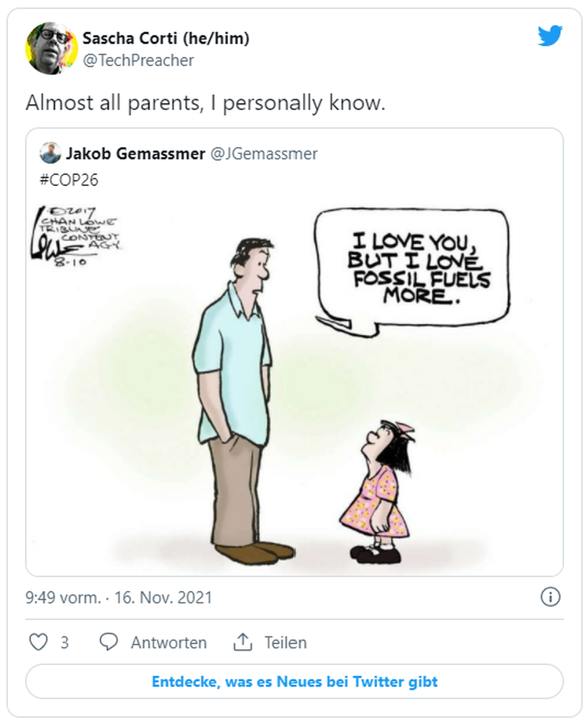Click Entdecke, was es Neues bei Twitter gibt

pyautogui.click(x=294, y=681)
